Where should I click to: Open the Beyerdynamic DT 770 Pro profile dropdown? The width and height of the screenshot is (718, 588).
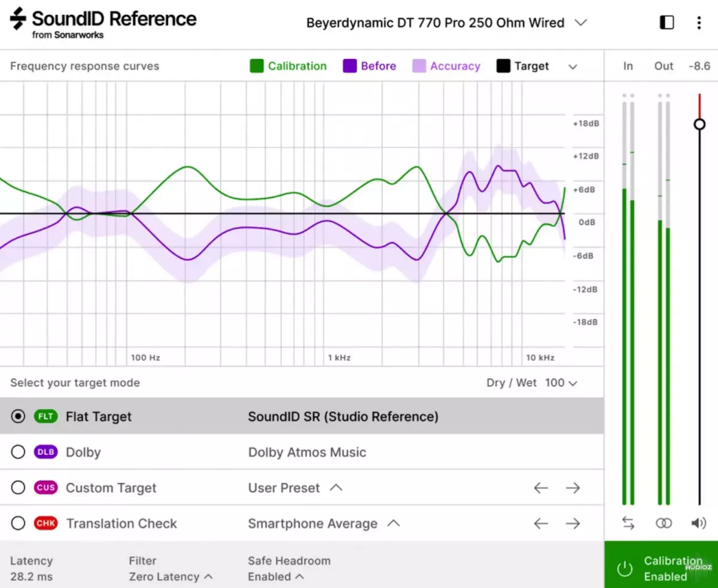pyautogui.click(x=446, y=23)
